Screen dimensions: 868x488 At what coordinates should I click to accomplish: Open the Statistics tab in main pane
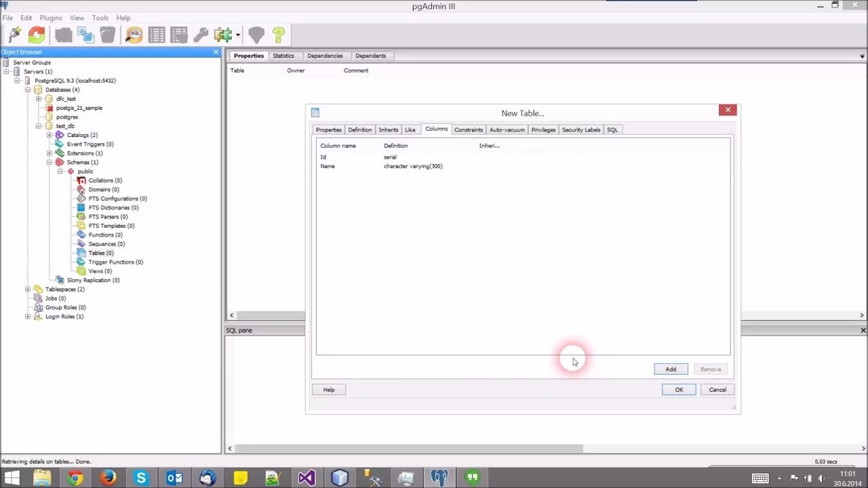tap(283, 56)
